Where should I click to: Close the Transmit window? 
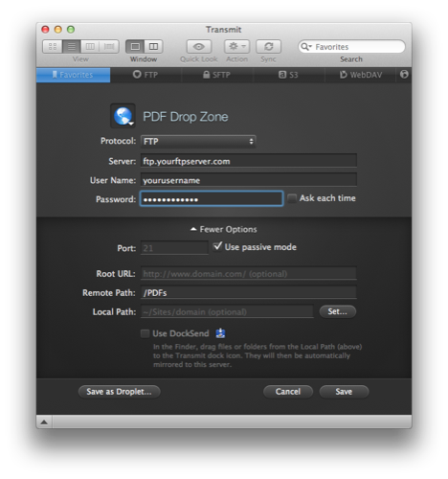(45, 30)
